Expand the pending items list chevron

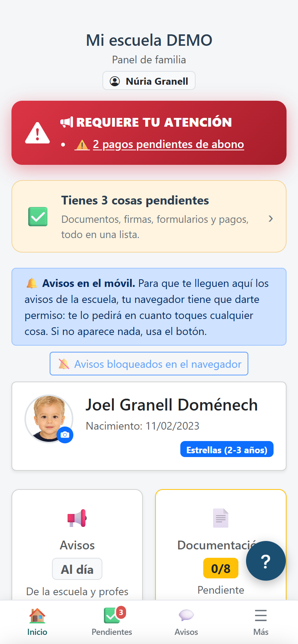point(270,219)
